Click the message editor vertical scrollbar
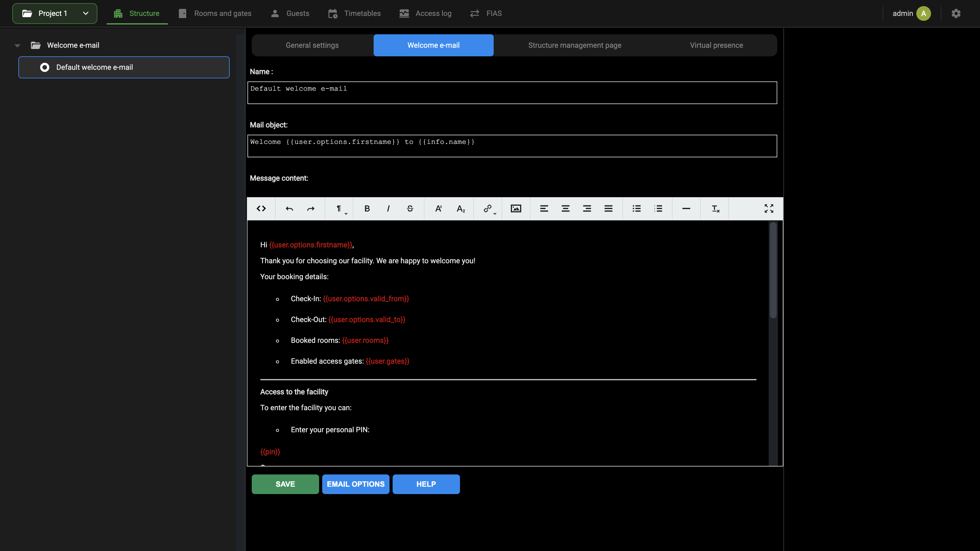 (x=773, y=270)
